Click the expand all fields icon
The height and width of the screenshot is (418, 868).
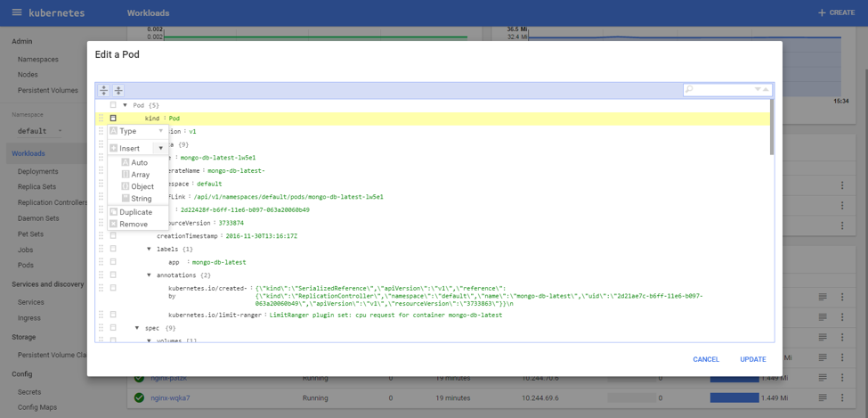104,90
